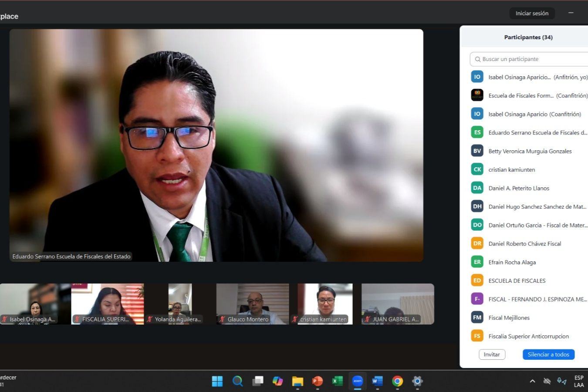Click the Escuela de Fiscales participant avatar

[477, 95]
